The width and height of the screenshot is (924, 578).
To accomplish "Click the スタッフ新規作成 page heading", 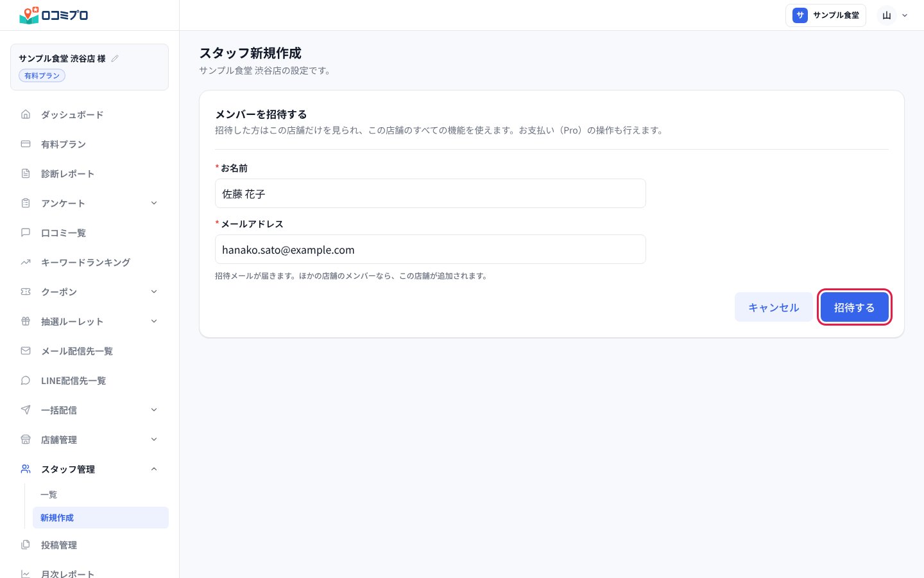I will (250, 53).
